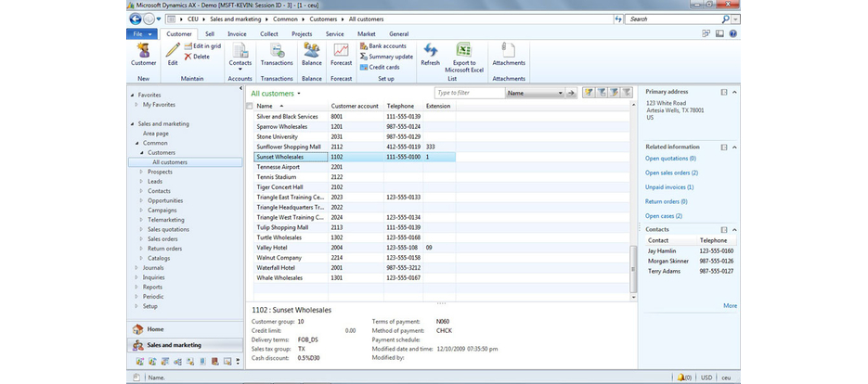Click the first module shortcut icon under Sales and marketing
This screenshot has height=384, width=868.
click(139, 362)
